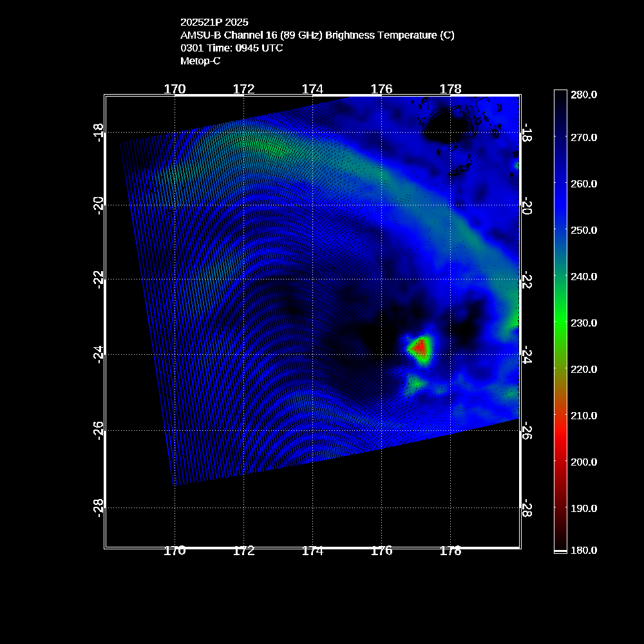
Task: Click the right latitude label -24
Action: coord(527,354)
